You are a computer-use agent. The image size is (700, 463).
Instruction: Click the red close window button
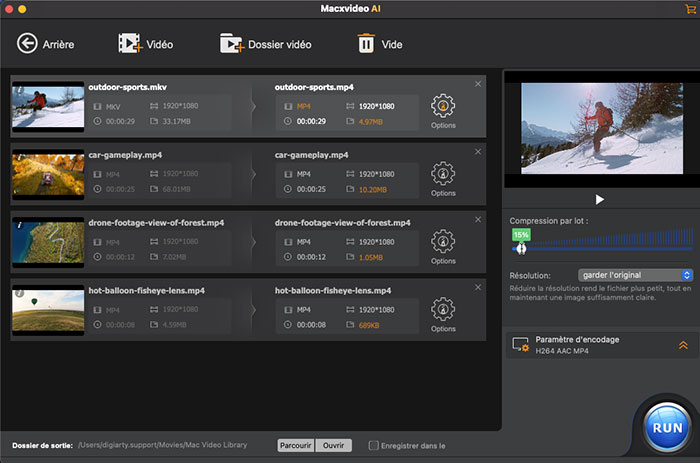click(8, 9)
